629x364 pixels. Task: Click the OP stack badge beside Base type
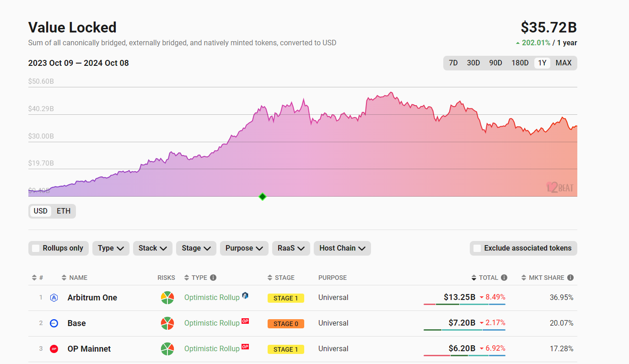pyautogui.click(x=245, y=321)
